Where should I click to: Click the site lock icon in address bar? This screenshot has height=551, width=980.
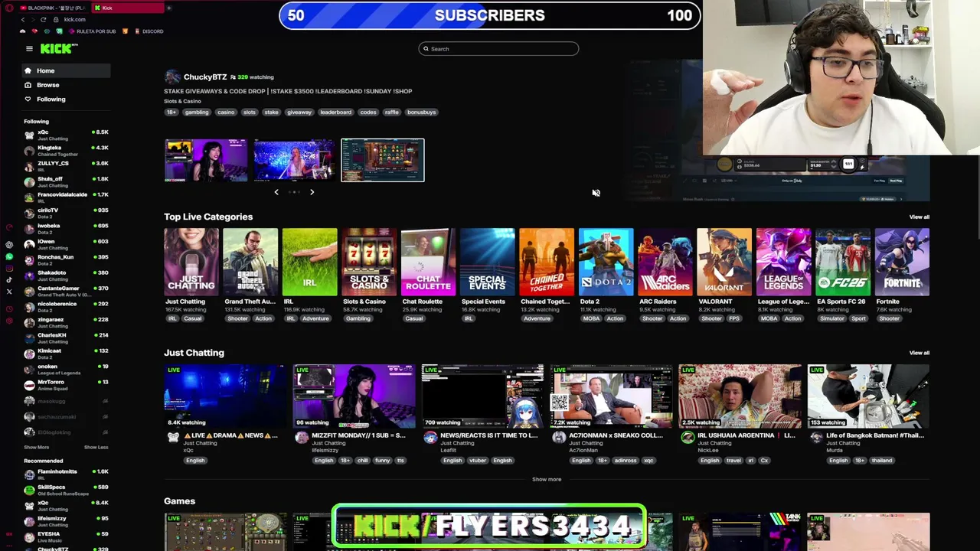[56, 19]
